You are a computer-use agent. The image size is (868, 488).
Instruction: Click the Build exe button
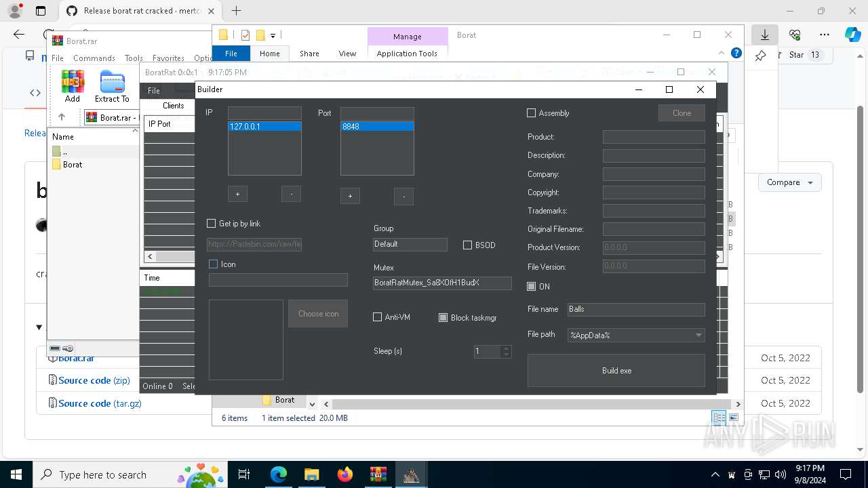616,371
